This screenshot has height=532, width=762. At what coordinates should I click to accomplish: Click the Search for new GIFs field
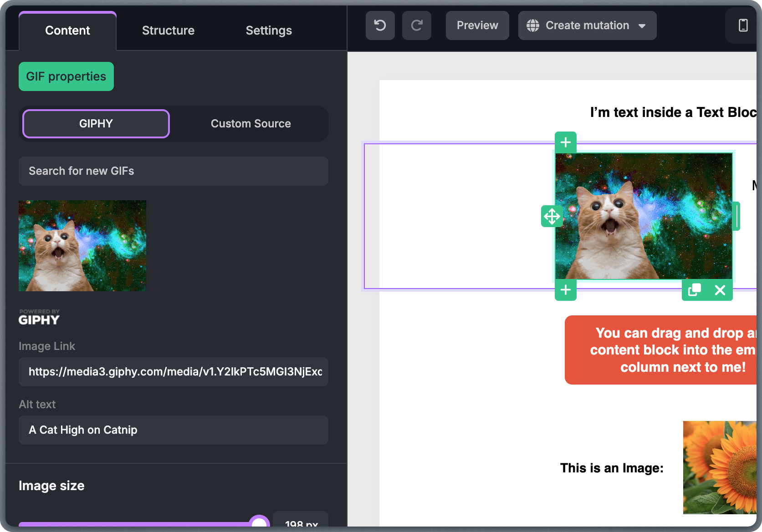click(173, 171)
